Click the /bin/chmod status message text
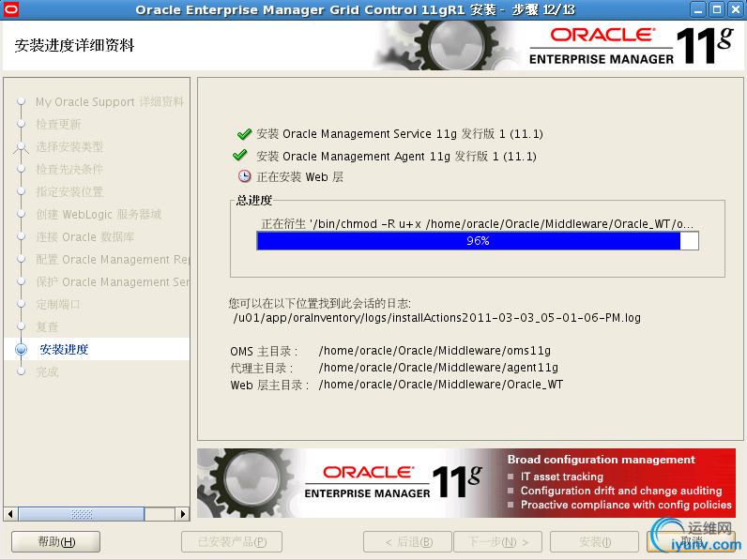 tap(477, 224)
